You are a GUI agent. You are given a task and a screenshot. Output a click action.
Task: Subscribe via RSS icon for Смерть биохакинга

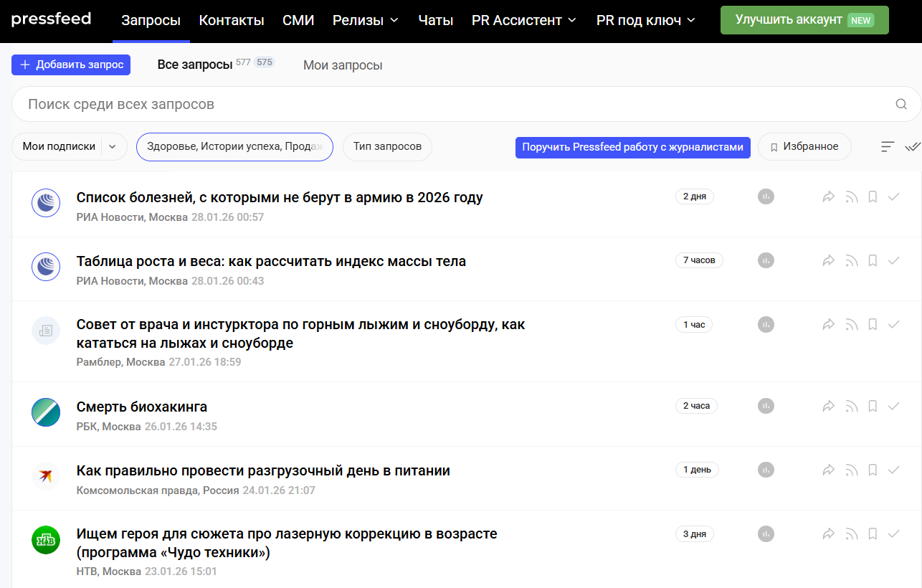tap(851, 406)
